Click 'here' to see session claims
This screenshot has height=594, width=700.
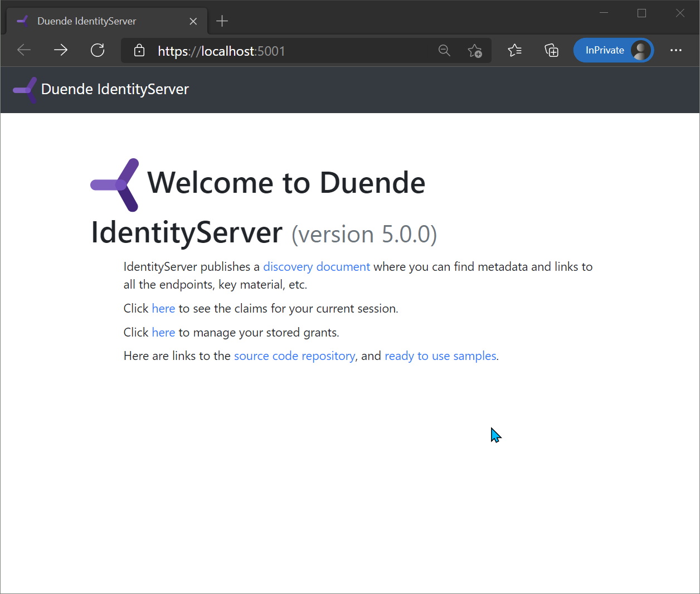tap(163, 309)
